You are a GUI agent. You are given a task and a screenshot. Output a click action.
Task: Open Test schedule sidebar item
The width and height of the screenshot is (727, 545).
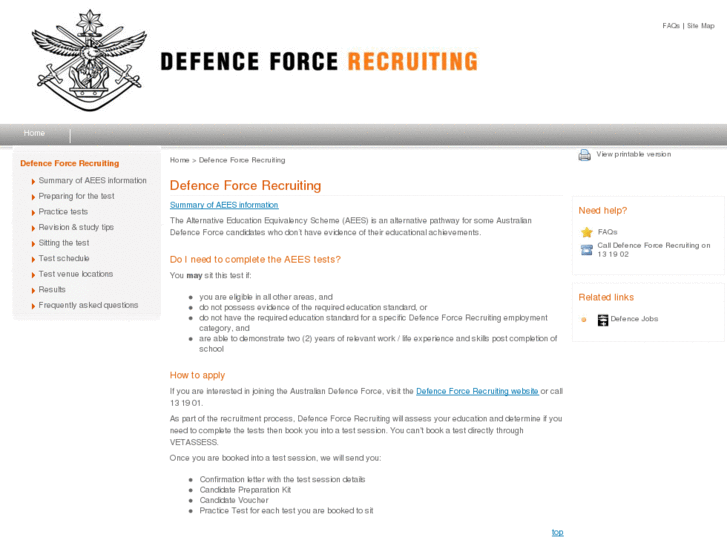click(x=64, y=258)
